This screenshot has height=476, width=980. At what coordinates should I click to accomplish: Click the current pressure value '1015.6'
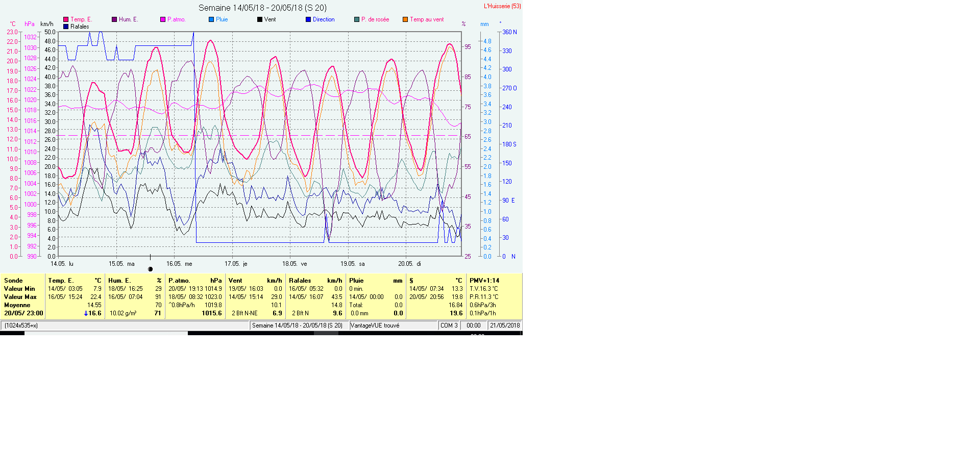(x=212, y=313)
